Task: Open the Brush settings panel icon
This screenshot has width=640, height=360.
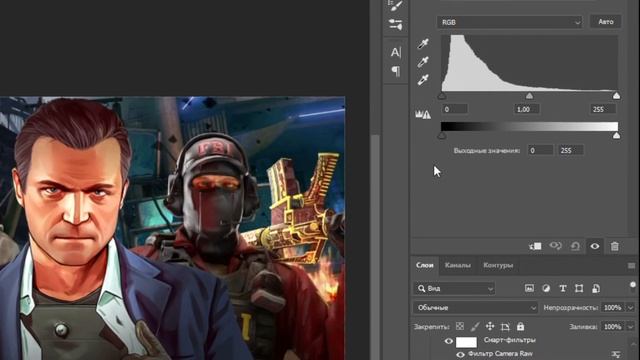Action: click(x=395, y=5)
